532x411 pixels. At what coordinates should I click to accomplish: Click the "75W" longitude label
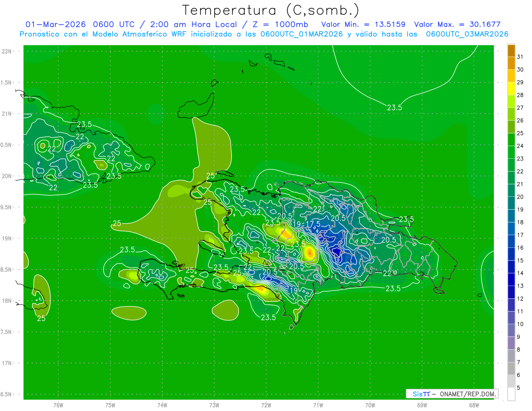point(110,405)
